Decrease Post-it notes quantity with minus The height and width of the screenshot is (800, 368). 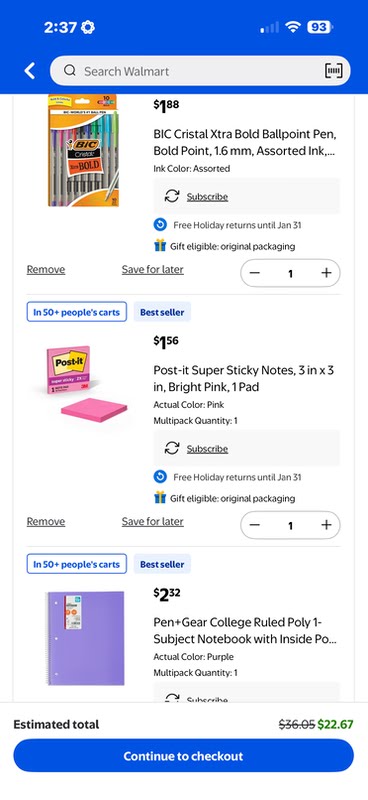coord(255,525)
